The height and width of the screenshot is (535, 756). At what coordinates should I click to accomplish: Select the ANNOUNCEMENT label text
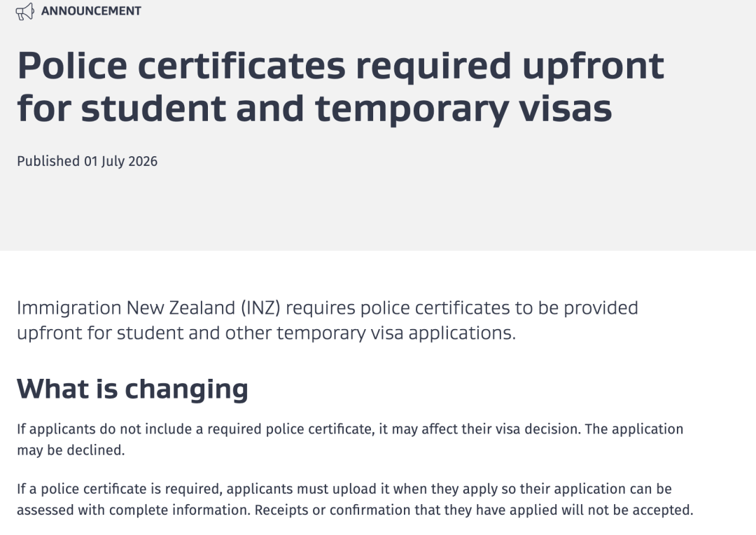pos(91,11)
